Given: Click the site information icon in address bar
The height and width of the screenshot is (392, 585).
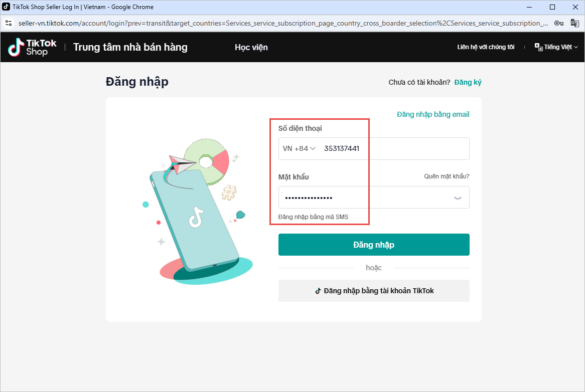Looking at the screenshot, I should click(x=9, y=23).
